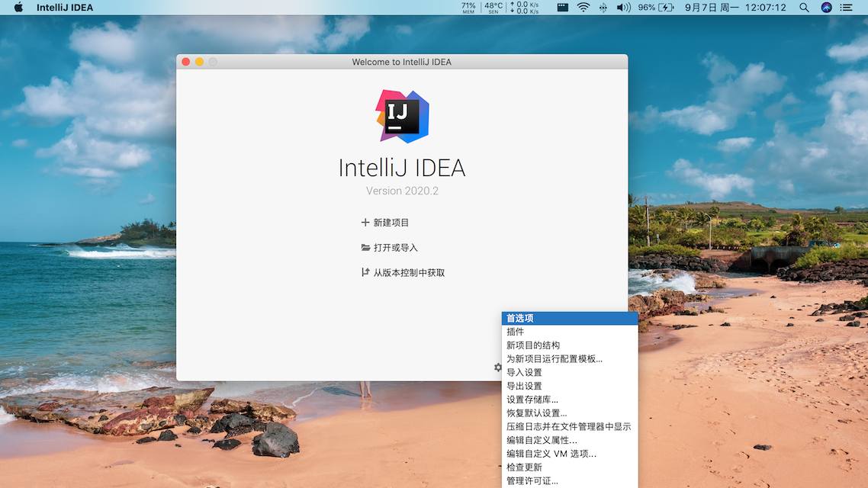The width and height of the screenshot is (868, 488).
Task: Select 压缩日志并在文件管理器中显示
Action: coord(570,426)
